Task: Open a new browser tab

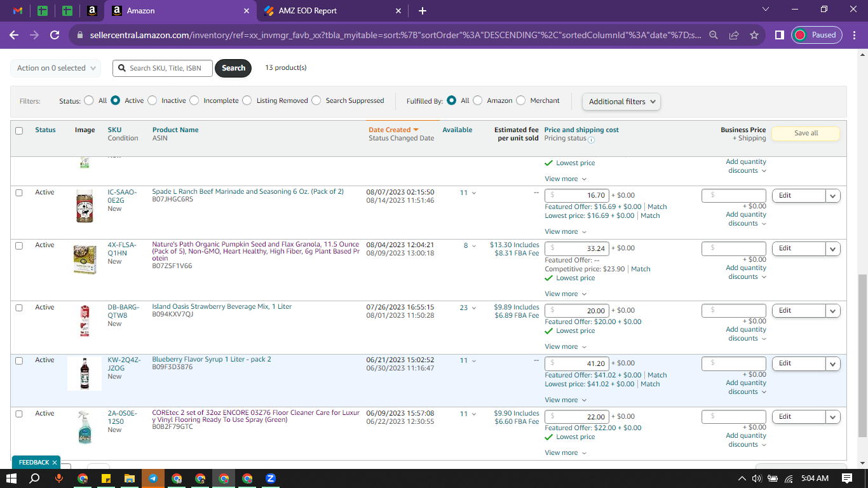Action: pos(423,11)
